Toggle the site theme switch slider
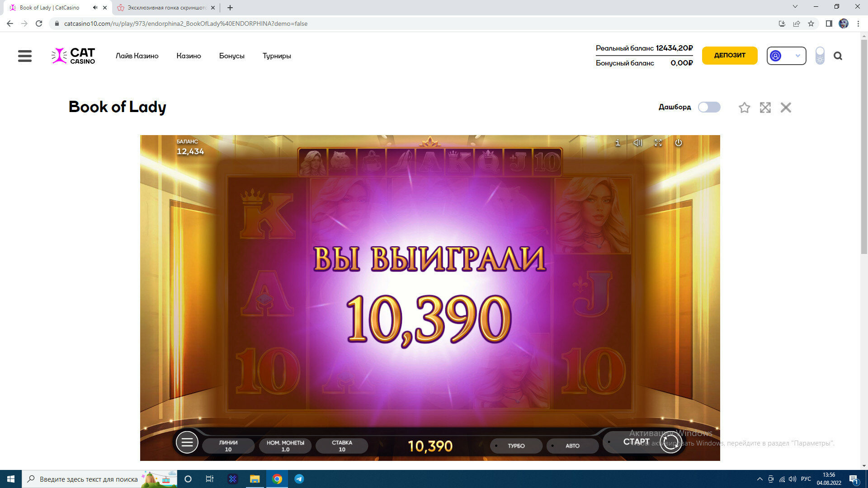The width and height of the screenshot is (868, 488). 820,56
